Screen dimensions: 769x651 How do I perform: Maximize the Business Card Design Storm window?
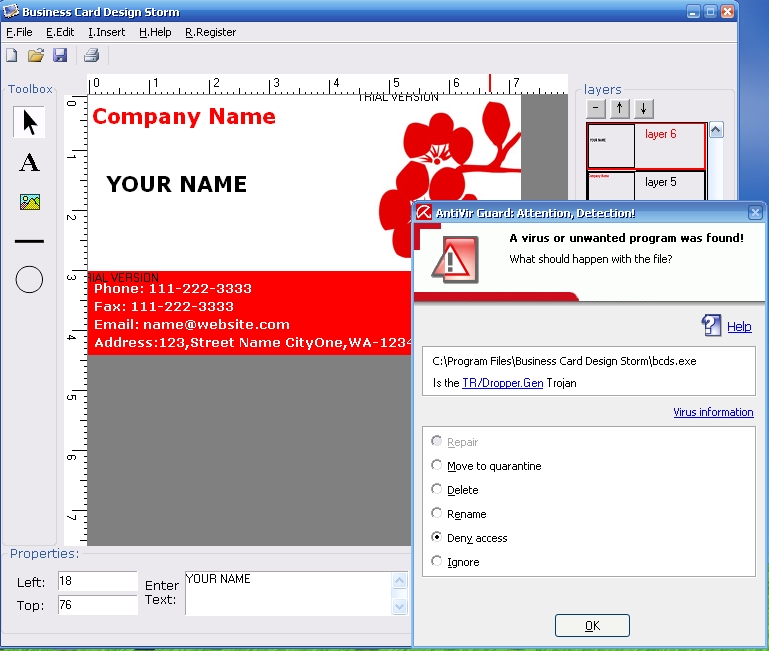[710, 11]
